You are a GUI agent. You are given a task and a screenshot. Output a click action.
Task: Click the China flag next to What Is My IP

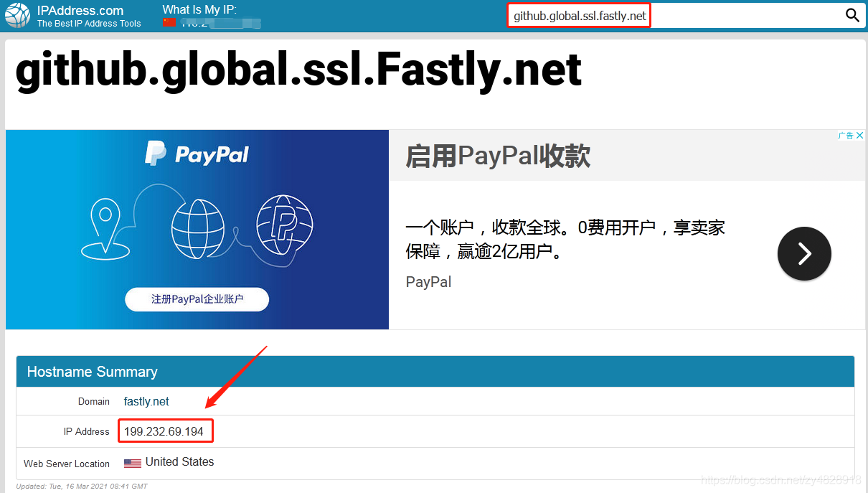(169, 23)
